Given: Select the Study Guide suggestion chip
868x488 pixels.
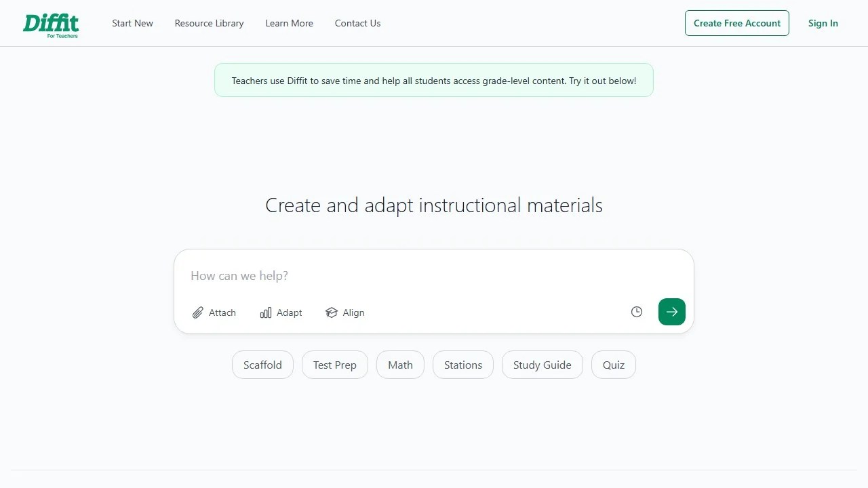Looking at the screenshot, I should point(542,365).
